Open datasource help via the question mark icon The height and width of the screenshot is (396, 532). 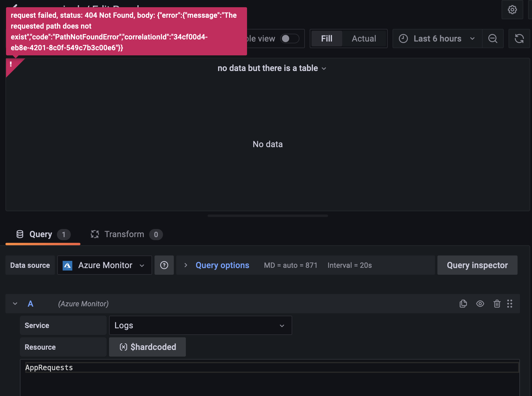click(164, 265)
